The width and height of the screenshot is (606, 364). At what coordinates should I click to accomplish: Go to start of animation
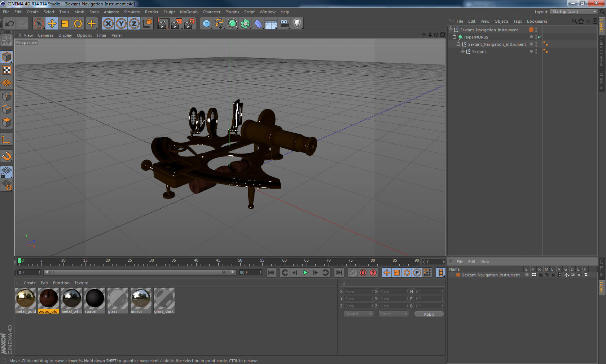click(x=271, y=272)
